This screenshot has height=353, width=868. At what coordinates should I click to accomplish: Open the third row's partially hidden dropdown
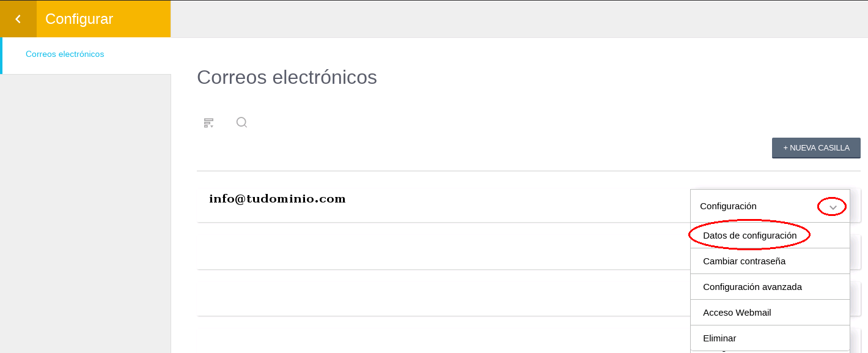click(855, 299)
